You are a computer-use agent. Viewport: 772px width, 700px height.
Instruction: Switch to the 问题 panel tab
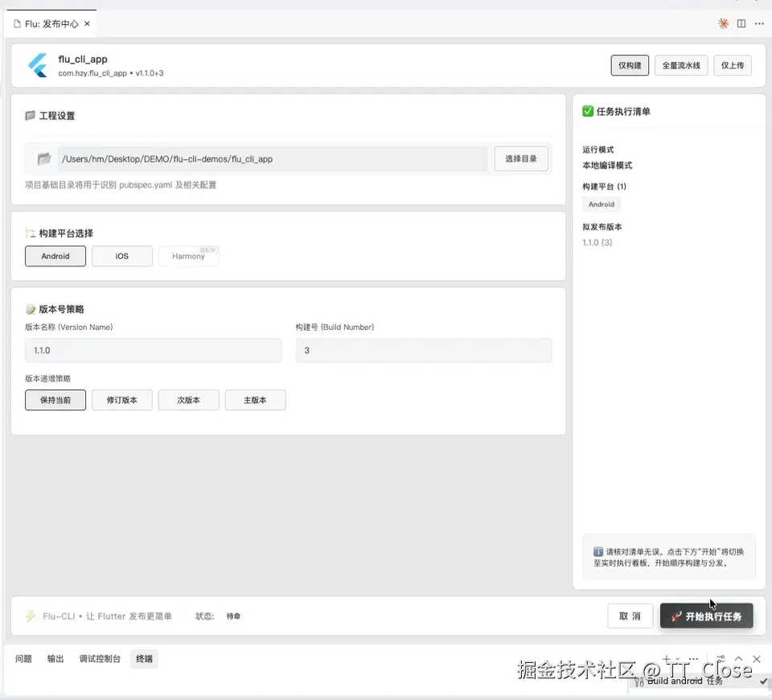pyautogui.click(x=23, y=659)
